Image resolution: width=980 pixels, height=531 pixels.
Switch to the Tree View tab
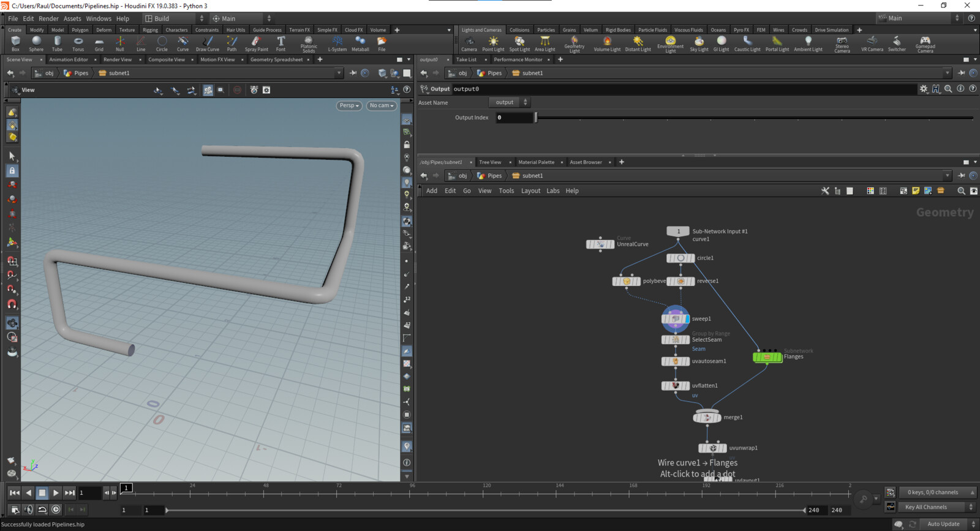[x=490, y=162]
